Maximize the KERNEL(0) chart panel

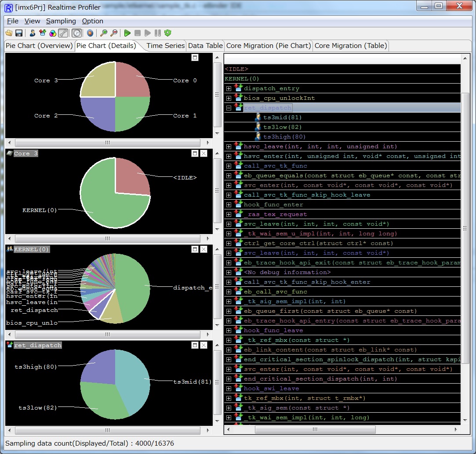pyautogui.click(x=195, y=249)
